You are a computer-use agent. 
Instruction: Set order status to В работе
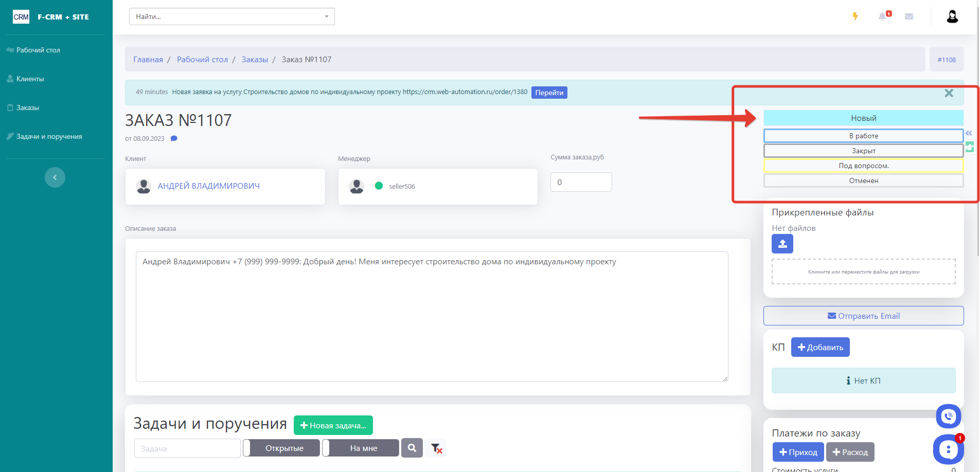pos(863,136)
